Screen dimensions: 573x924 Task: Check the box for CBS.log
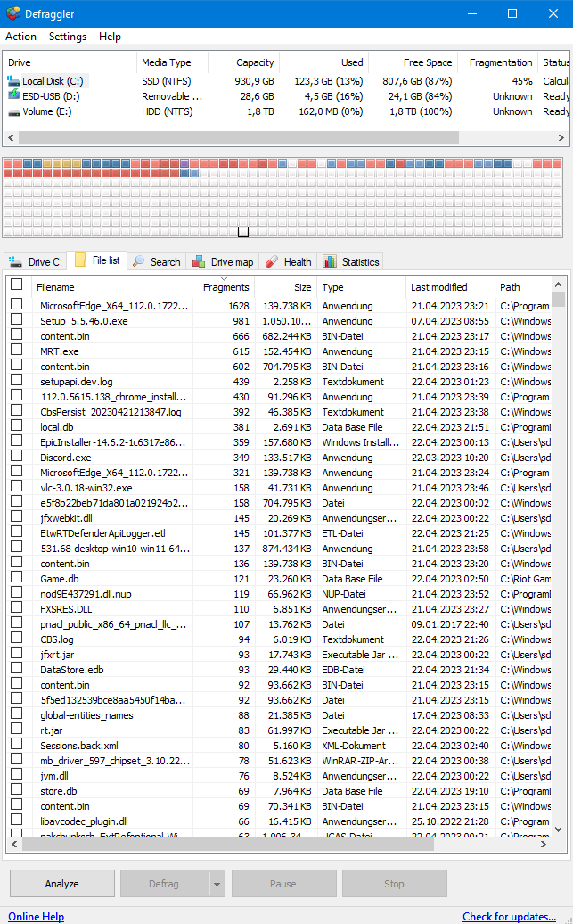pos(17,638)
